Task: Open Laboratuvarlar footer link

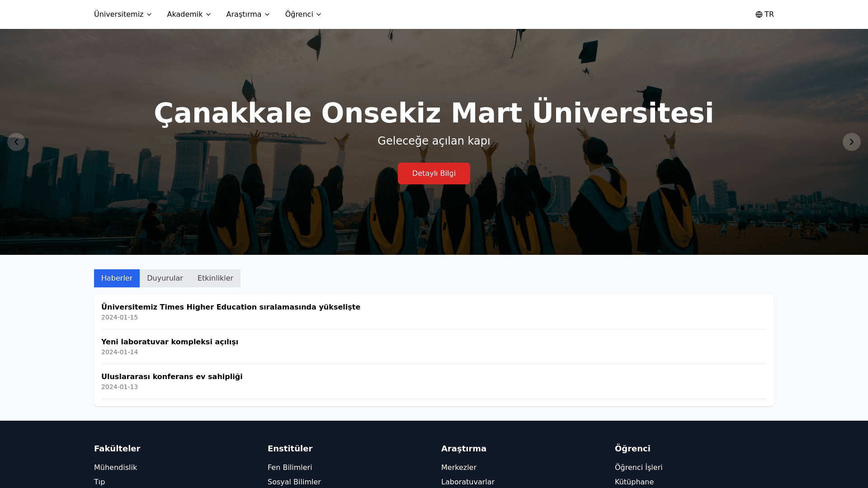Action: 467,482
